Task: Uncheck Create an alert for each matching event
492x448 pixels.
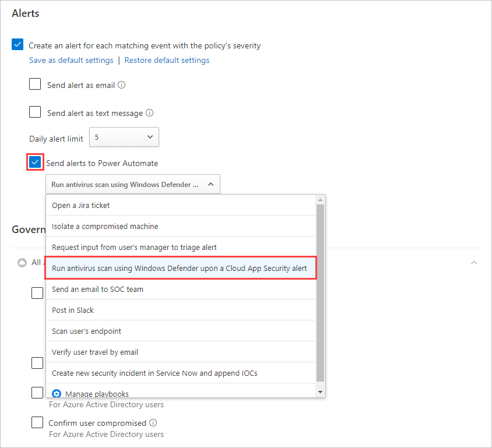Action: pos(17,44)
